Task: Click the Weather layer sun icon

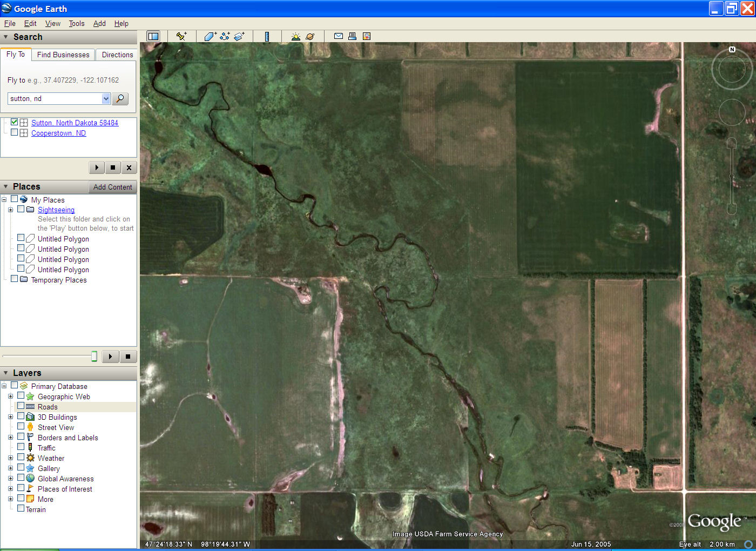Action: pos(30,458)
